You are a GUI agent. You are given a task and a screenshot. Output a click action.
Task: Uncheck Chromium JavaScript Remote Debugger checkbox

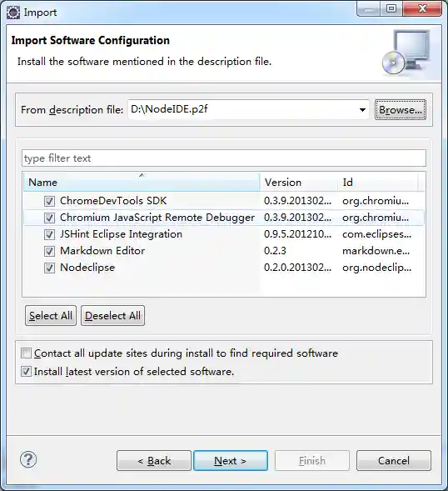click(x=49, y=218)
